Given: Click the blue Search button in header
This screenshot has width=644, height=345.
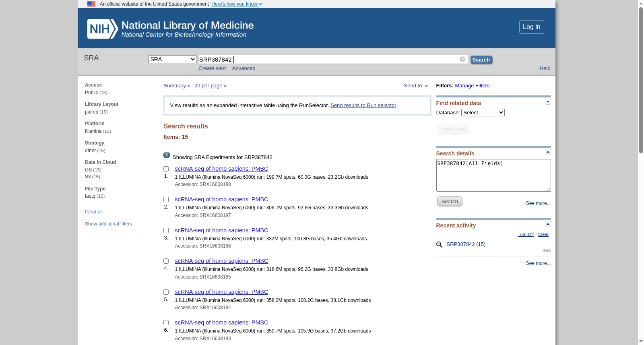Looking at the screenshot, I should [481, 60].
